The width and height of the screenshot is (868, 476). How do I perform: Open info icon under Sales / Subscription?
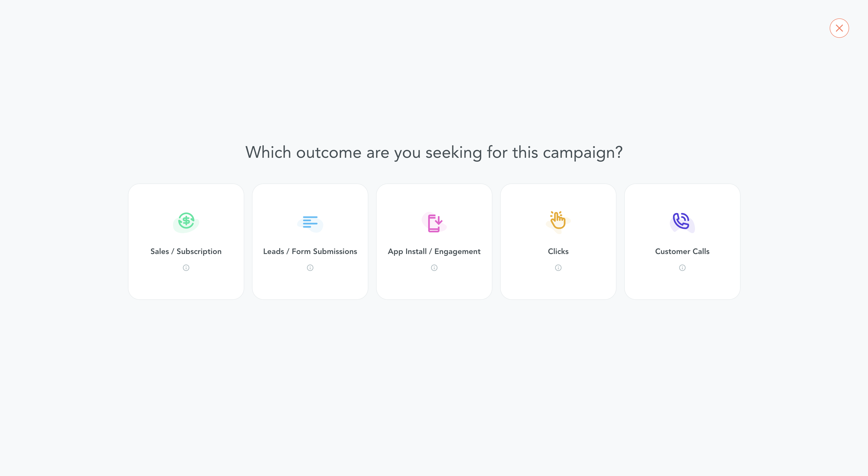tap(186, 268)
